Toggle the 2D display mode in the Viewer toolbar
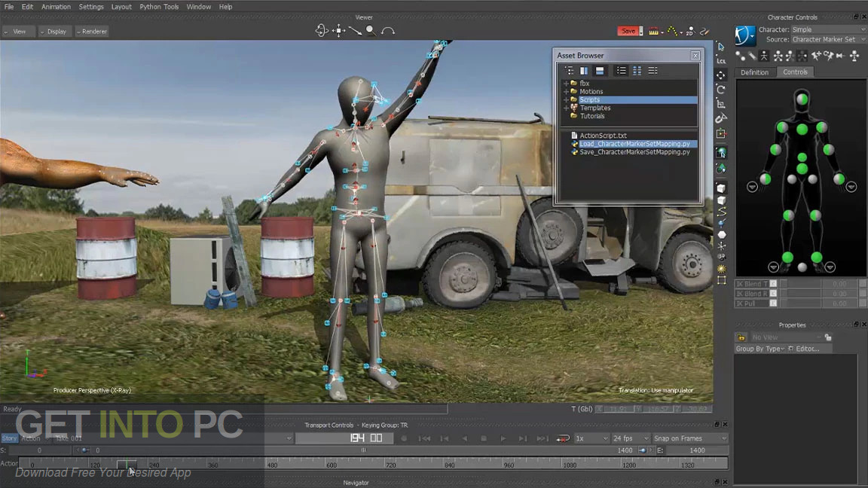The image size is (868, 488). (x=690, y=31)
